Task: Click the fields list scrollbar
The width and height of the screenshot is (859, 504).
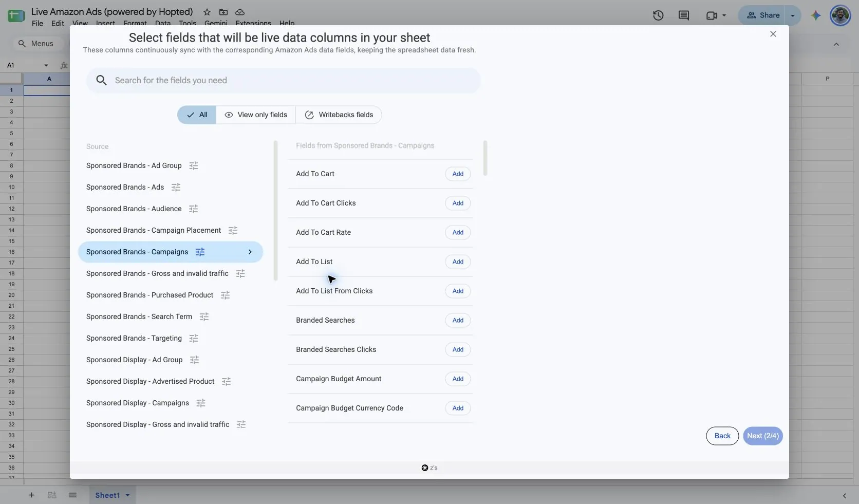Action: [x=485, y=158]
